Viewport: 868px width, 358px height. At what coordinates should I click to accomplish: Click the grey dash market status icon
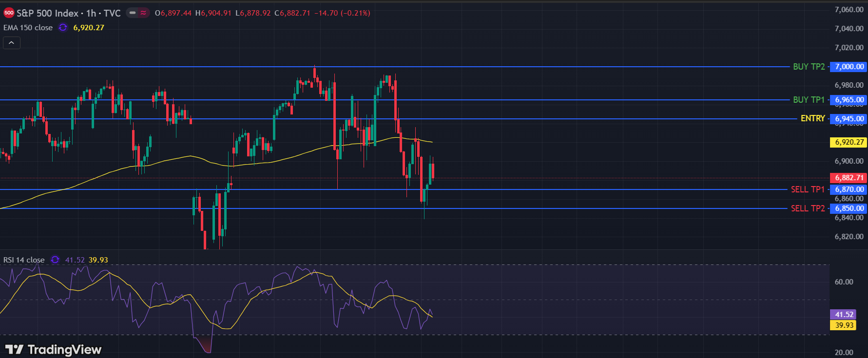coord(133,13)
